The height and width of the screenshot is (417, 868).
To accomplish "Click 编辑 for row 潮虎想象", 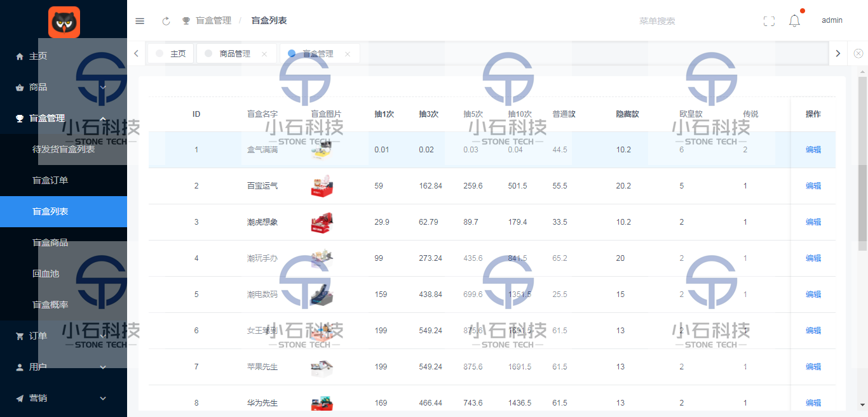I will click(x=813, y=222).
